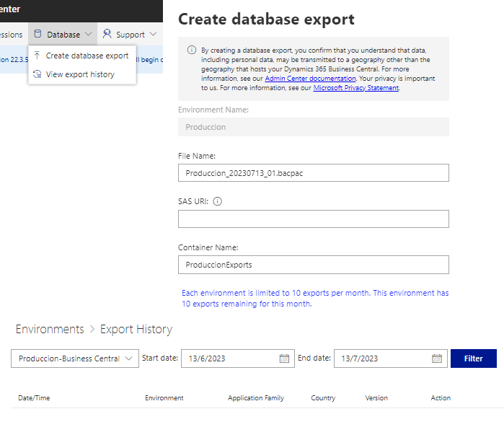This screenshot has height=427, width=504.
Task: Click the upload arrow icon for database export
Action: click(x=37, y=56)
